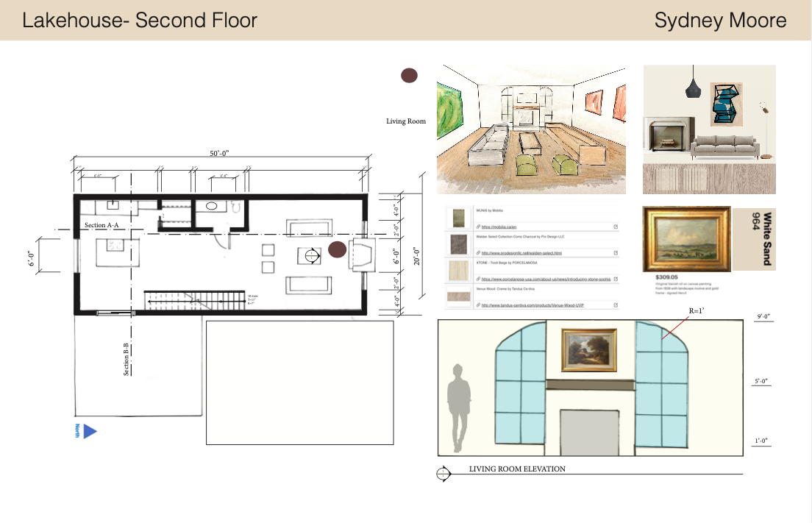The image size is (812, 523).
Task: Select the 20'-0" dimension text
Action: point(417,256)
